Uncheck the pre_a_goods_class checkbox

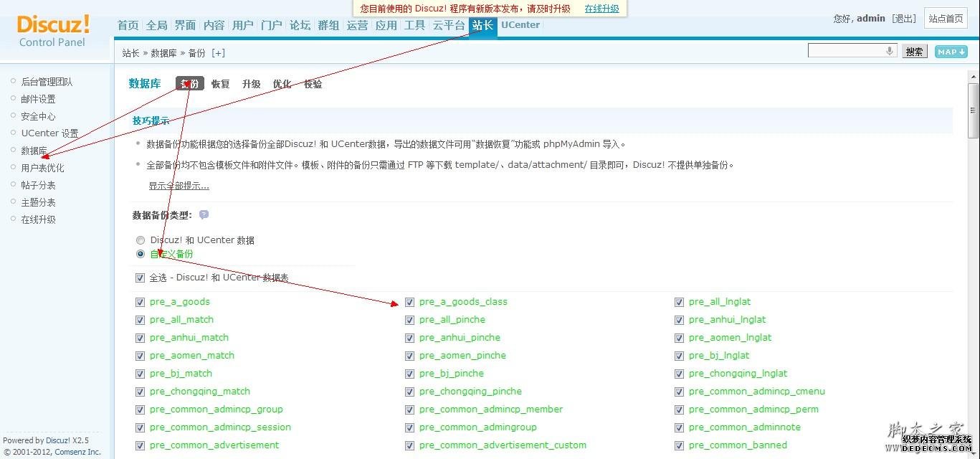pyautogui.click(x=409, y=302)
